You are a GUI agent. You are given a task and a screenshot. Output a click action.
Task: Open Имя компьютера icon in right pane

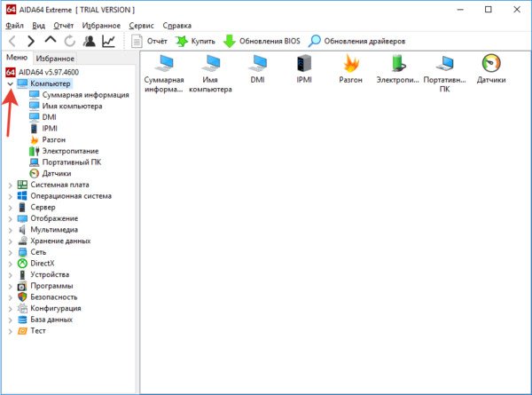click(x=210, y=73)
